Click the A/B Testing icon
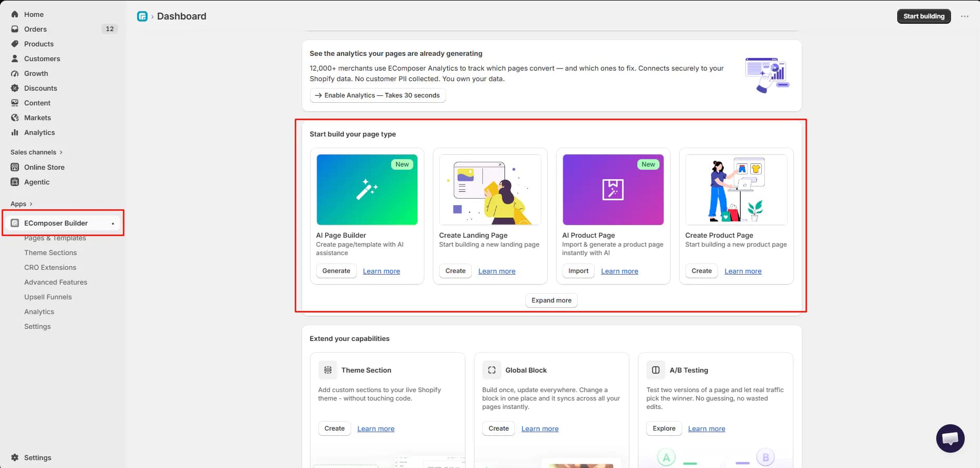 (656, 370)
